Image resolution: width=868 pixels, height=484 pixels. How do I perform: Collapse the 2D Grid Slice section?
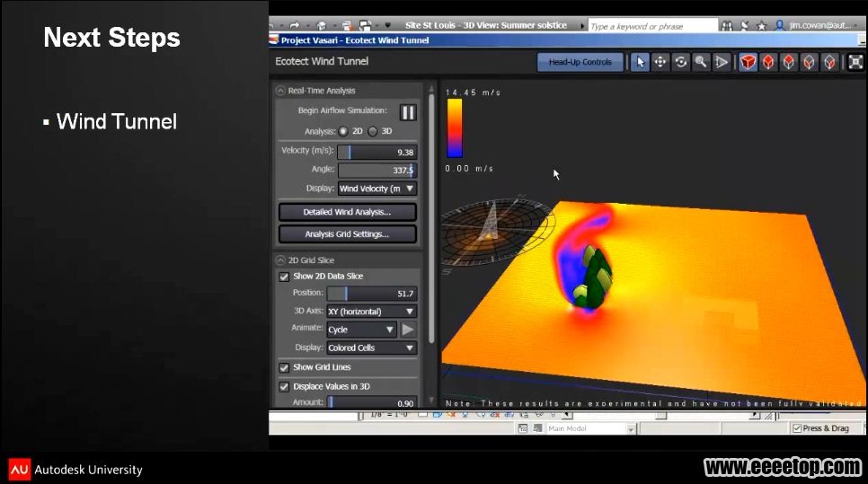tap(280, 260)
